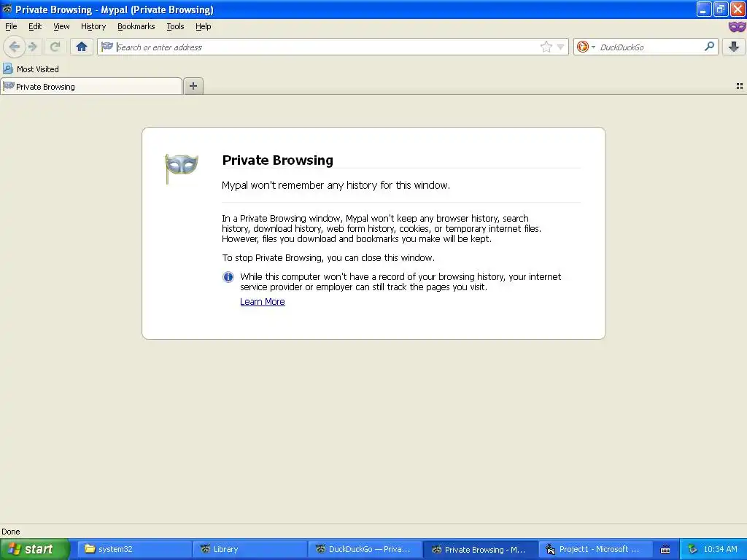Open the Edit menu
The height and width of the screenshot is (560, 747).
[35, 26]
